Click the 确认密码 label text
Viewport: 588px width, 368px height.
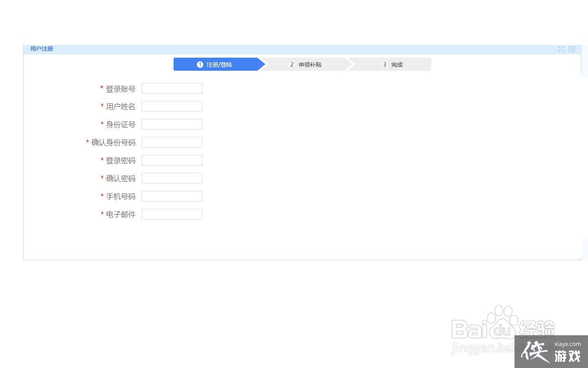120,179
